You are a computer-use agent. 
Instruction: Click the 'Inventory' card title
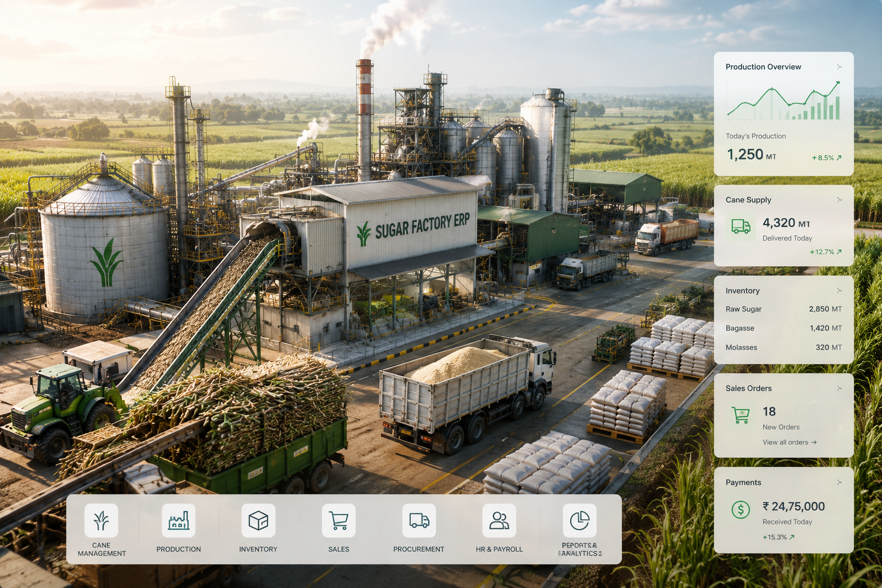(742, 291)
